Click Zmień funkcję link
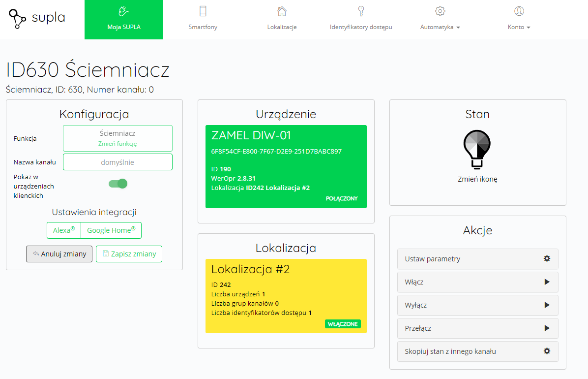Viewport: 588px width, 379px height. tap(118, 144)
